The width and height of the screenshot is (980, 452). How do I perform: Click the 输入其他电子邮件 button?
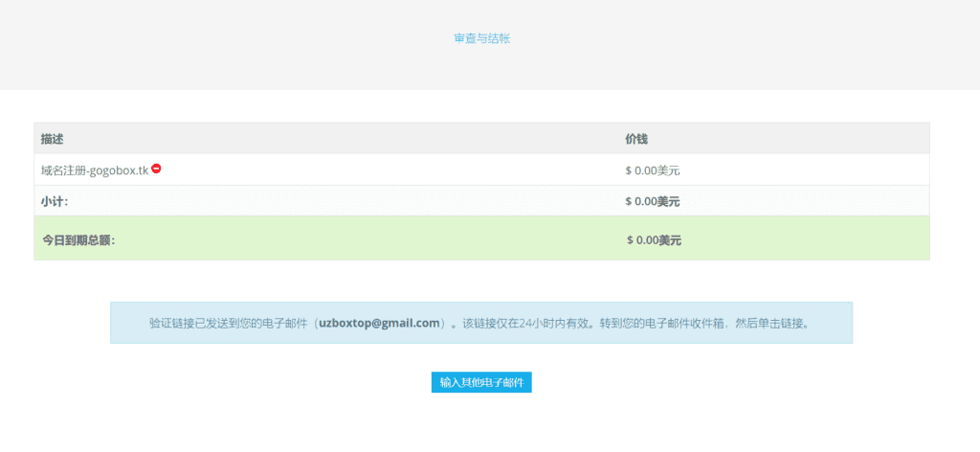tap(481, 383)
